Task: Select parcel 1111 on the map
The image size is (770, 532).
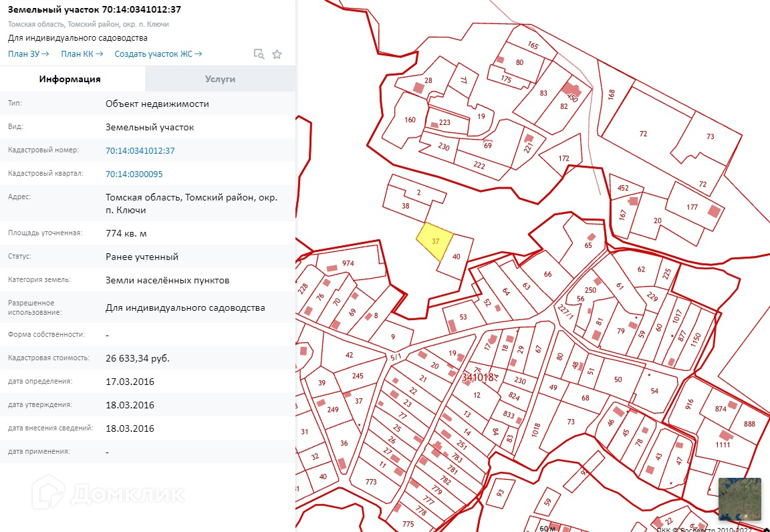Action: [723, 444]
